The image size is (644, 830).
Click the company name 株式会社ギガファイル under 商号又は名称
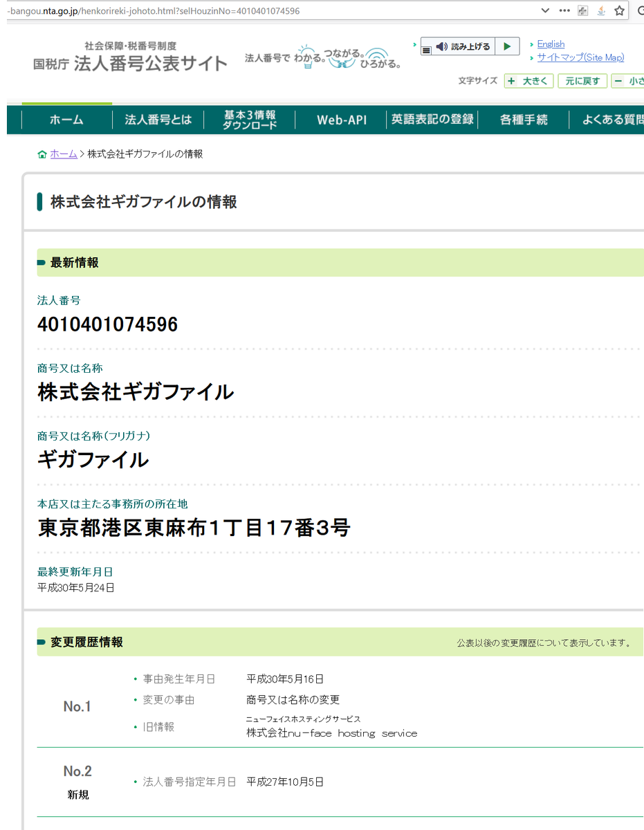click(136, 392)
